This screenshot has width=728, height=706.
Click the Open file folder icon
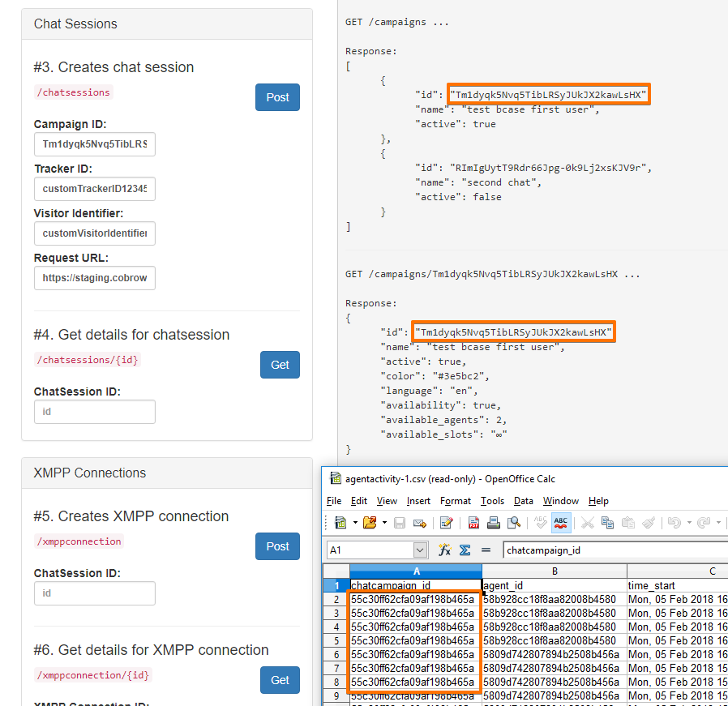tap(370, 523)
